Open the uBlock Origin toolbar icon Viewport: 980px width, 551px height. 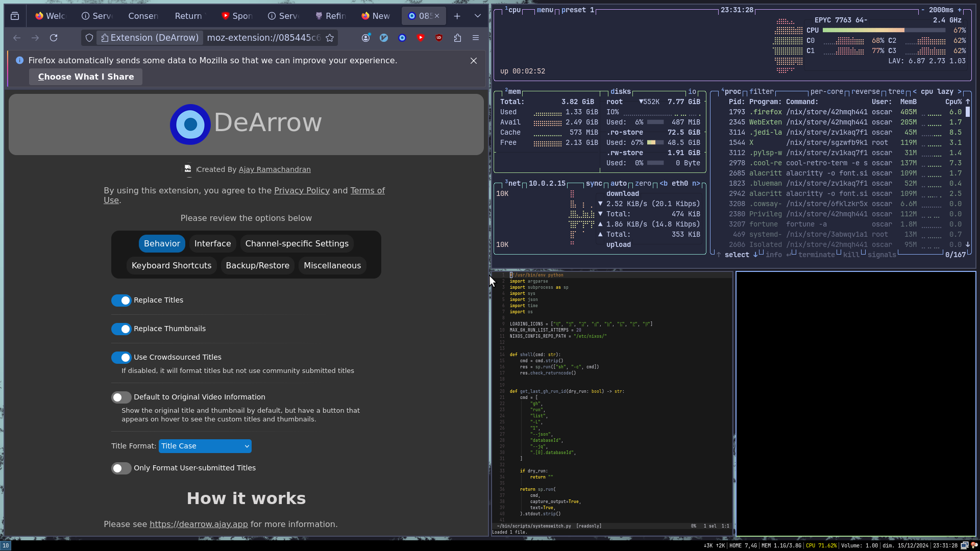(439, 38)
